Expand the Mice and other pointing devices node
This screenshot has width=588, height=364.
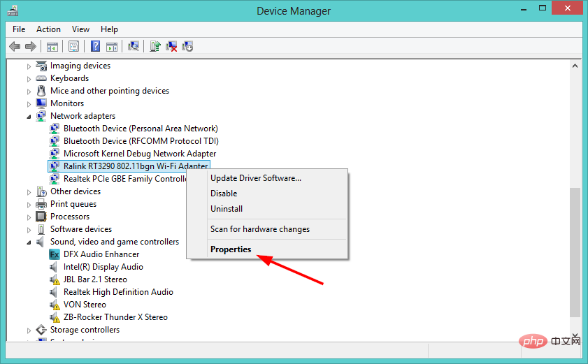(29, 92)
